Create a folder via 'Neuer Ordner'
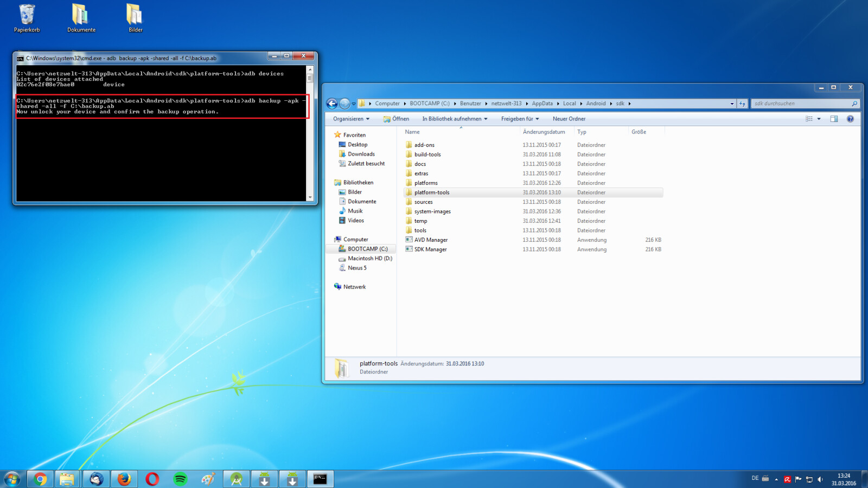This screenshot has width=868, height=488. (569, 119)
